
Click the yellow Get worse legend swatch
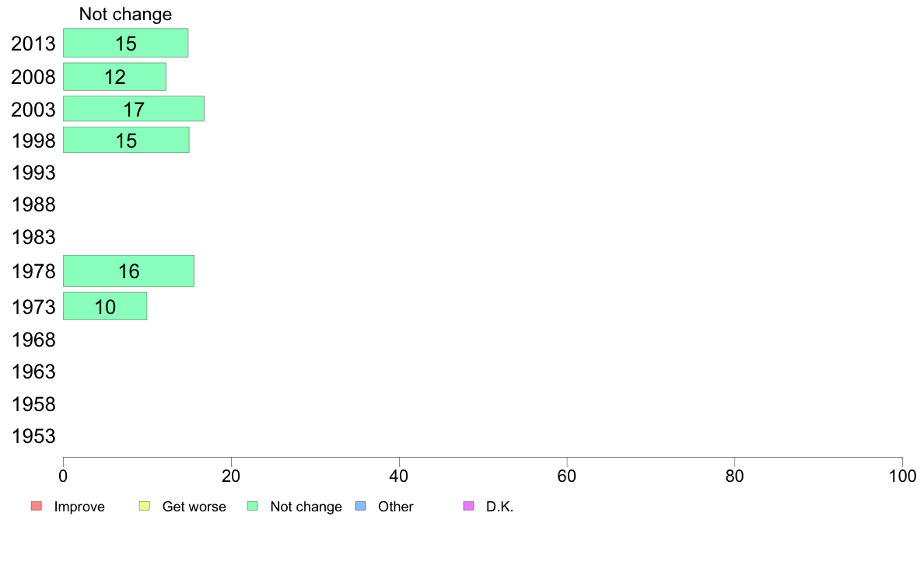click(145, 506)
